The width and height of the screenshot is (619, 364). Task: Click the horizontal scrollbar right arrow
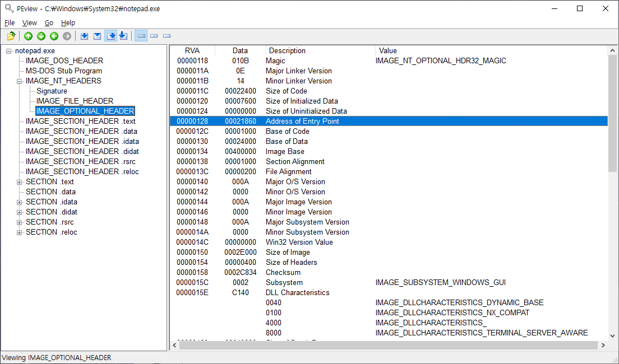click(x=603, y=345)
